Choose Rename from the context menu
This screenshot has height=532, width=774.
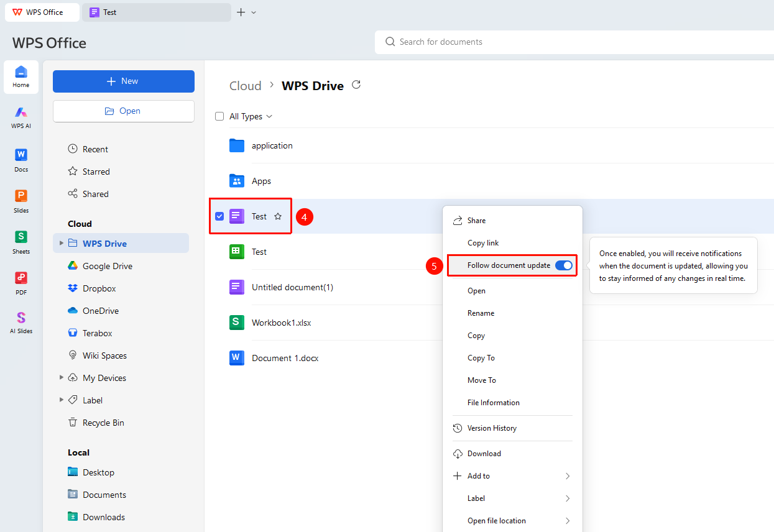512,313
